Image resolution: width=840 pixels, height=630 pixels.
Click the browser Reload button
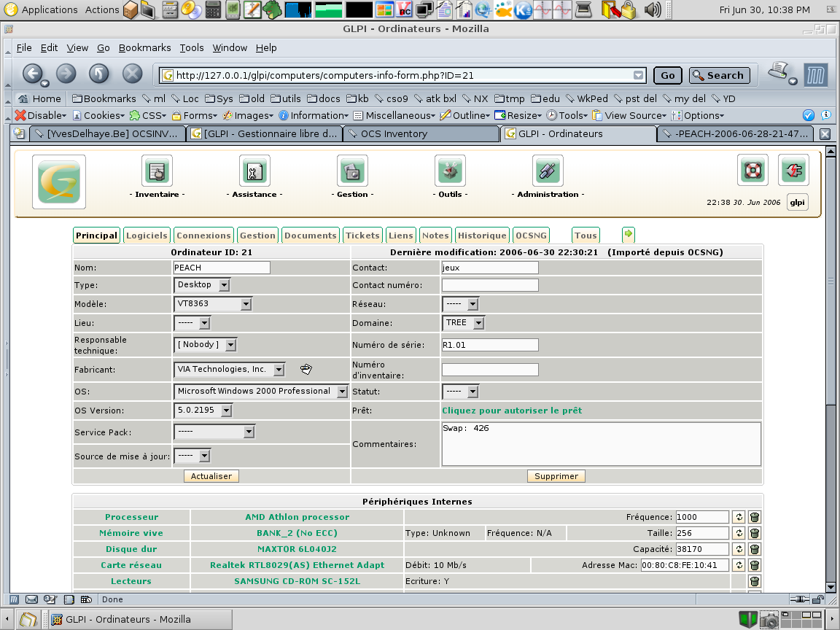tap(99, 74)
